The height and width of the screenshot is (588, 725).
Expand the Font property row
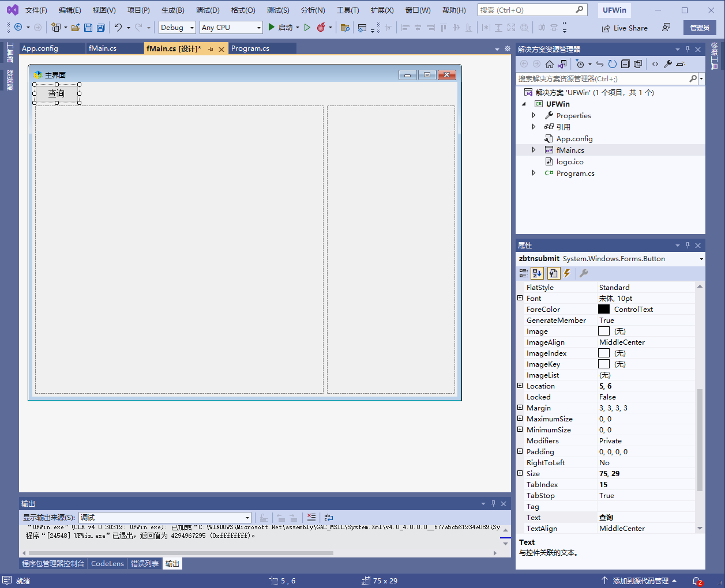point(520,298)
